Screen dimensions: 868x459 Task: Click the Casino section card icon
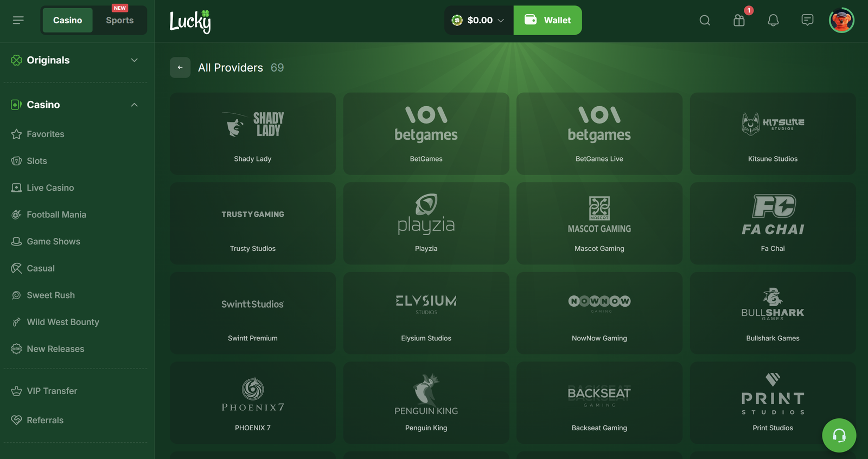[16, 105]
